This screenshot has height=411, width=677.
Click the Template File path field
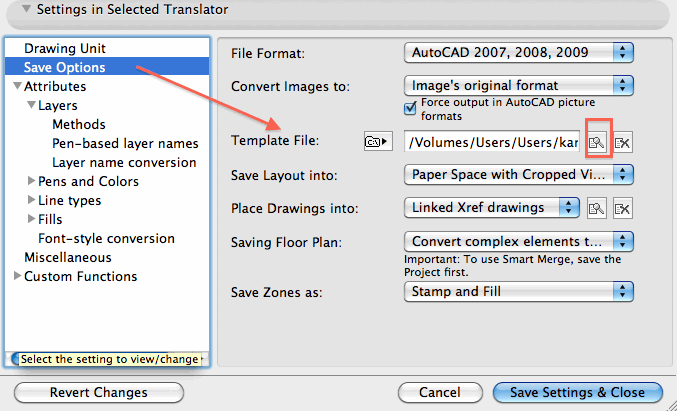[x=492, y=142]
